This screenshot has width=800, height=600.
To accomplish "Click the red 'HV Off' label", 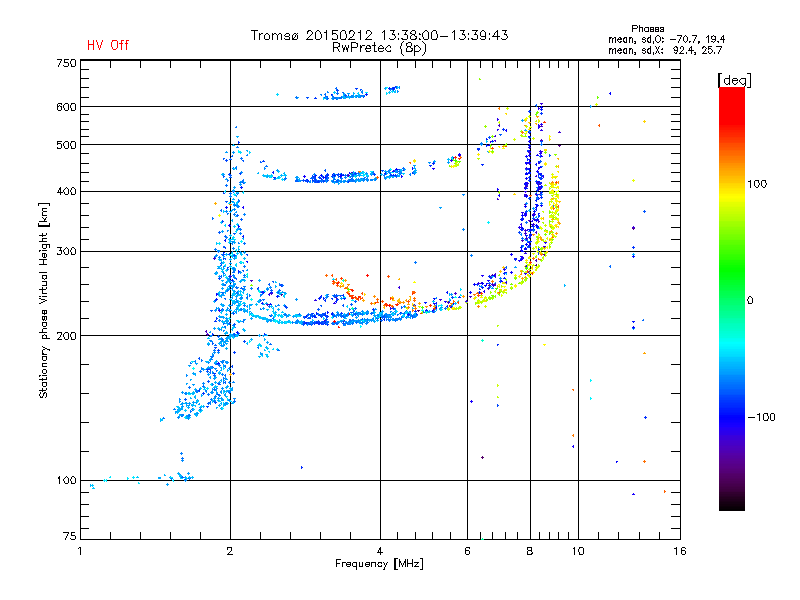I will click(x=108, y=45).
